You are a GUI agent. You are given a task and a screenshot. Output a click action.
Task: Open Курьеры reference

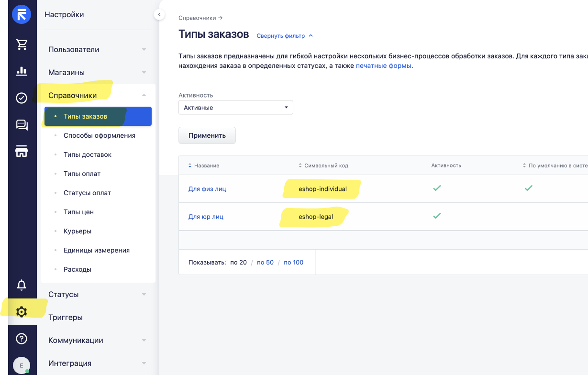[78, 231]
